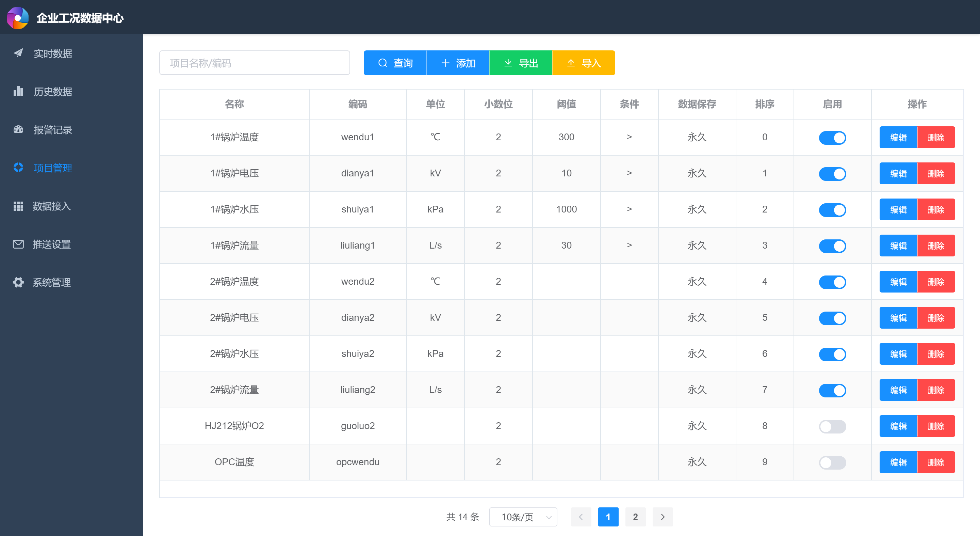Enable the switch for OPC温度

click(x=832, y=462)
